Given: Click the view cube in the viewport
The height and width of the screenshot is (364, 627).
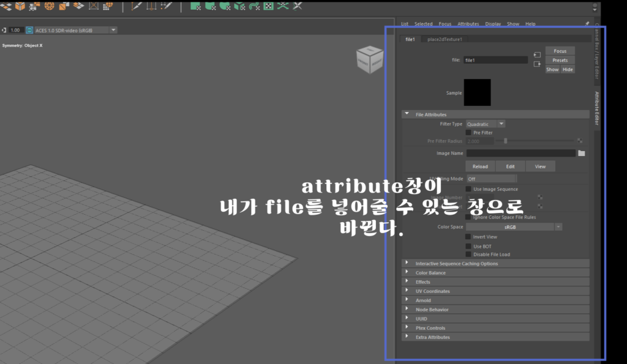Looking at the screenshot, I should coord(369,60).
